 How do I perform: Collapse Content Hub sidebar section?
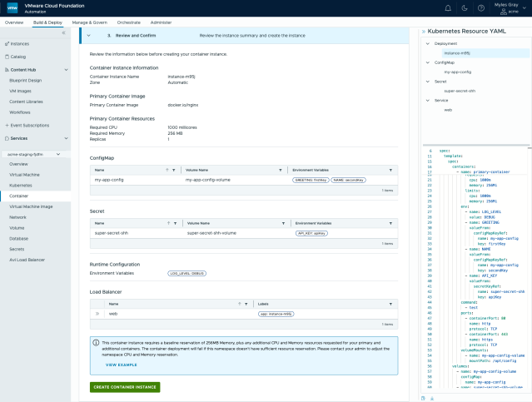(x=66, y=70)
